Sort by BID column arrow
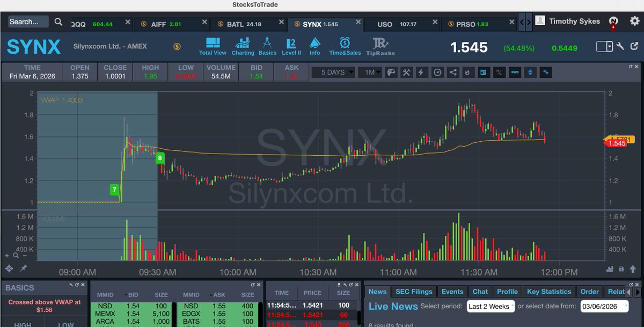The width and height of the screenshot is (644, 327). (x=127, y=295)
